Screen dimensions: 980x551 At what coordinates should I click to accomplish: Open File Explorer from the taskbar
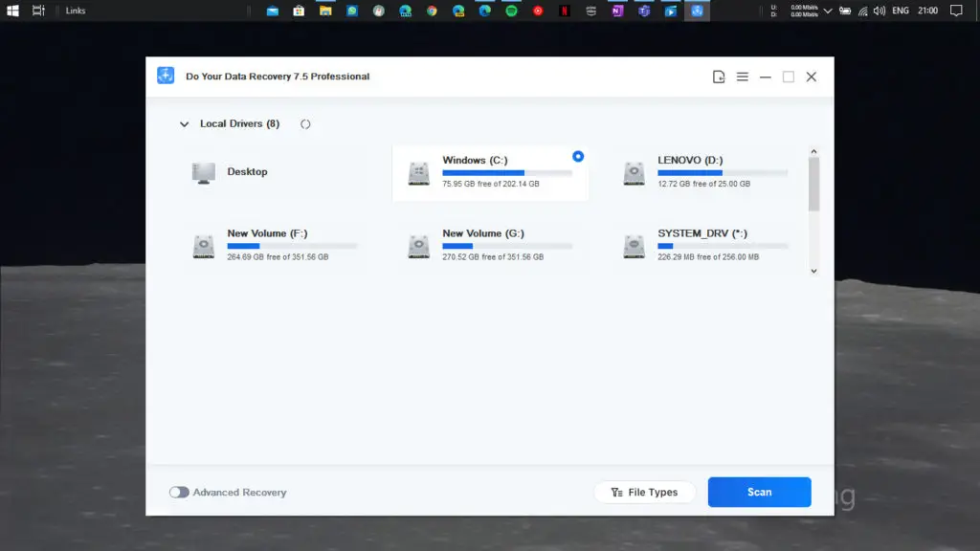tap(325, 11)
